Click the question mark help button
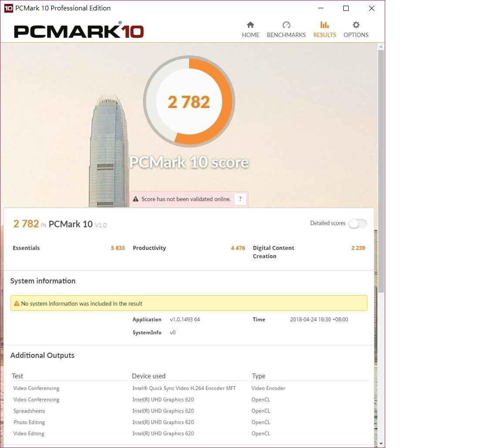The height and width of the screenshot is (448, 502). [x=240, y=199]
